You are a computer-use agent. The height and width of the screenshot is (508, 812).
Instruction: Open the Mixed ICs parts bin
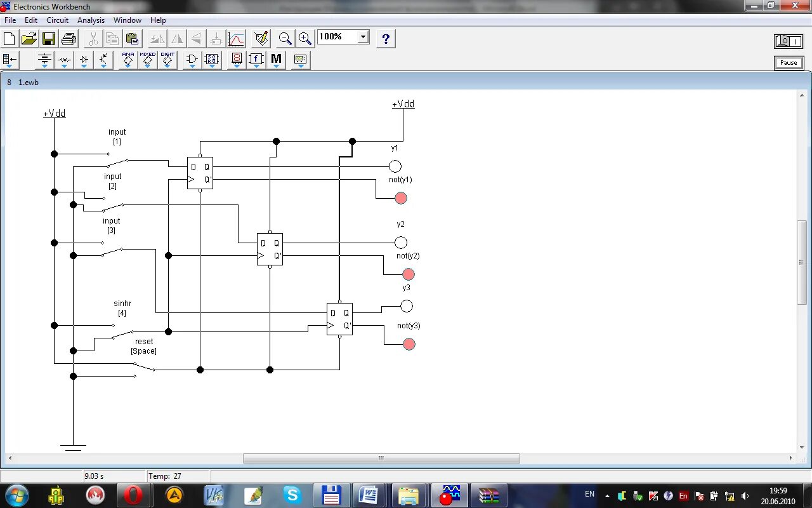[x=148, y=60]
